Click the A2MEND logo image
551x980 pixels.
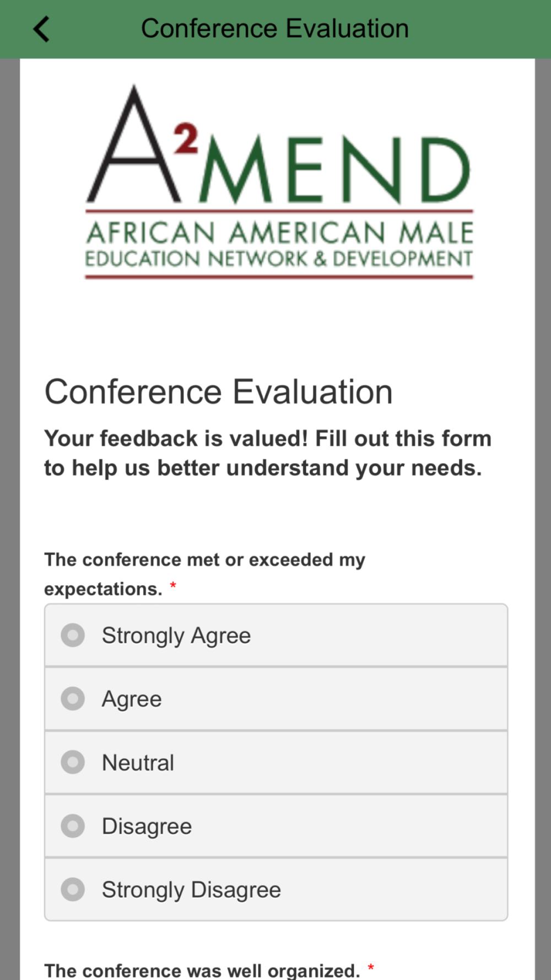pyautogui.click(x=279, y=182)
